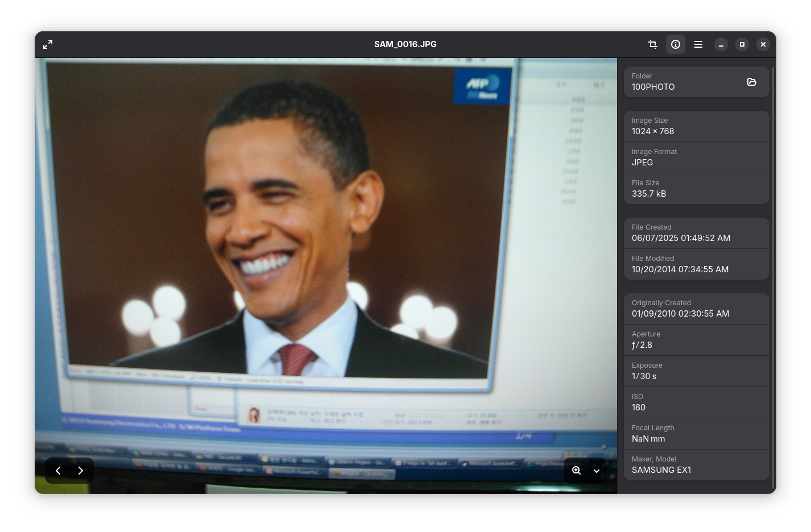Screen dimensions: 811x532
Task: Toggle the image properties info button
Action: pos(676,44)
